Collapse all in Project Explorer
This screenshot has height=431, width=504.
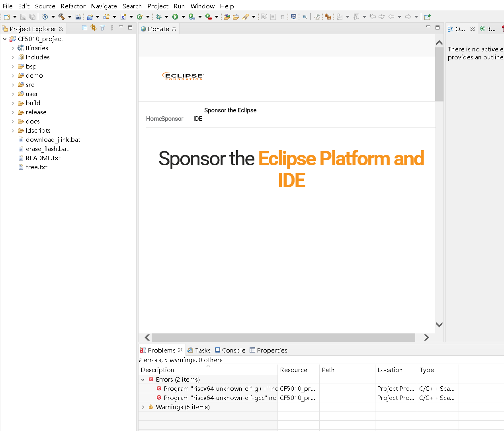coord(84,28)
